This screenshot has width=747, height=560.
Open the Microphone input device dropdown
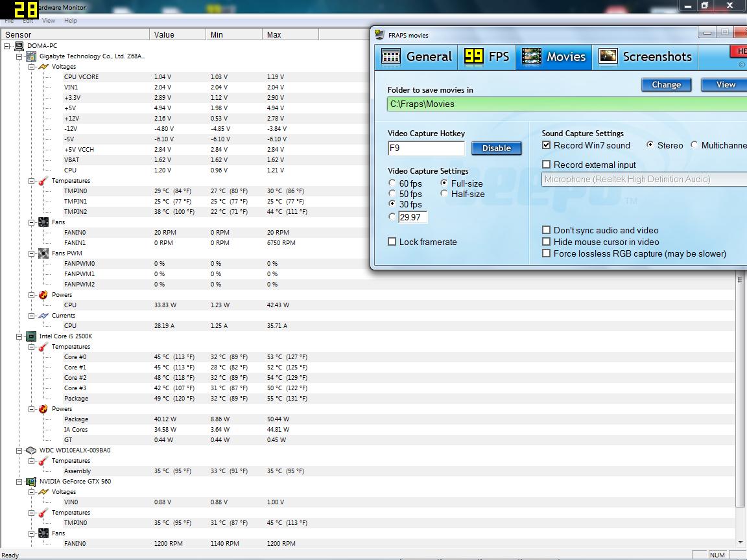[644, 179]
